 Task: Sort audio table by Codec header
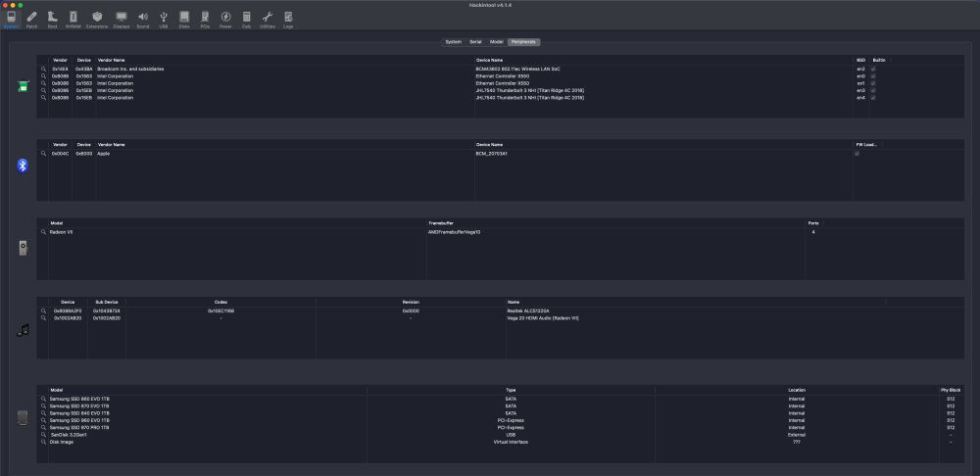[220, 302]
